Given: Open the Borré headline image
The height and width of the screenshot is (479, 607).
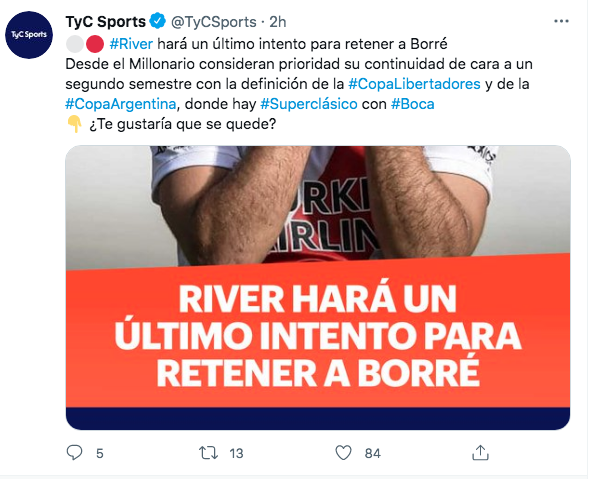Looking at the screenshot, I should click(318, 288).
